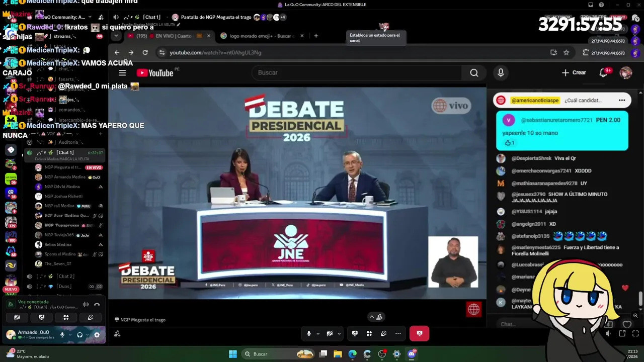The width and height of the screenshot is (644, 362).
Task: Click the YouTube Buscar search field
Action: point(357,73)
